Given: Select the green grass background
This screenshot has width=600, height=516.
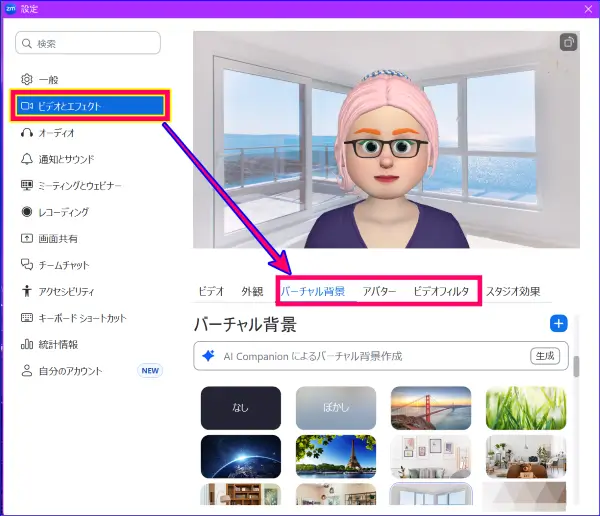Looking at the screenshot, I should (526, 408).
